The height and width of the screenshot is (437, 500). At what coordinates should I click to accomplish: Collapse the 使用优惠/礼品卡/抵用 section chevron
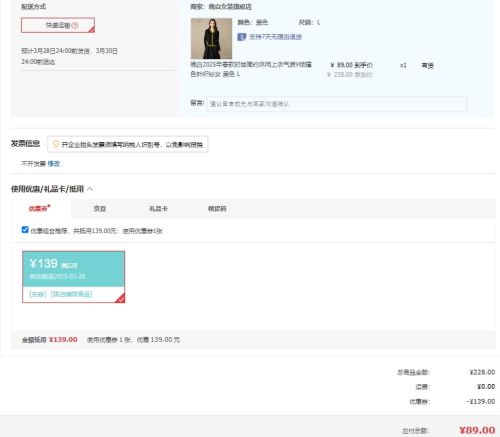click(90, 189)
